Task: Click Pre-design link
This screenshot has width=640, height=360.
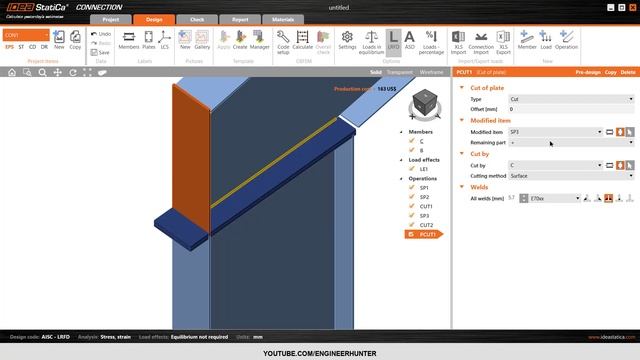Action: pos(588,72)
